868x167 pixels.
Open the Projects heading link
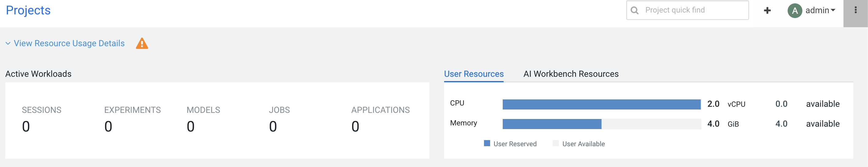point(28,10)
